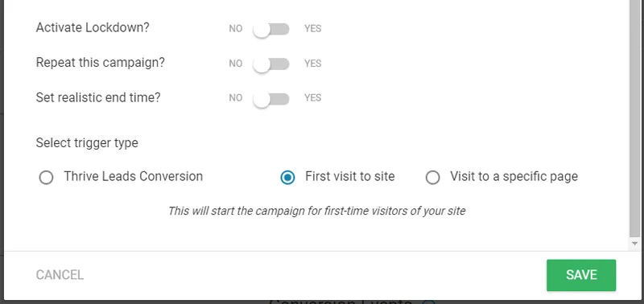Click the Activate Lockdown? label text

coord(93,28)
